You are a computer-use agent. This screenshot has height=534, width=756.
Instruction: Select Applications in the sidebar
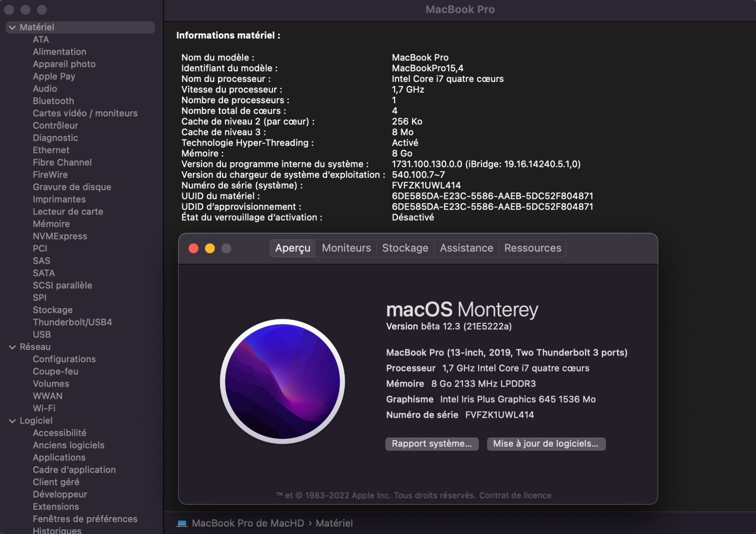tap(59, 458)
